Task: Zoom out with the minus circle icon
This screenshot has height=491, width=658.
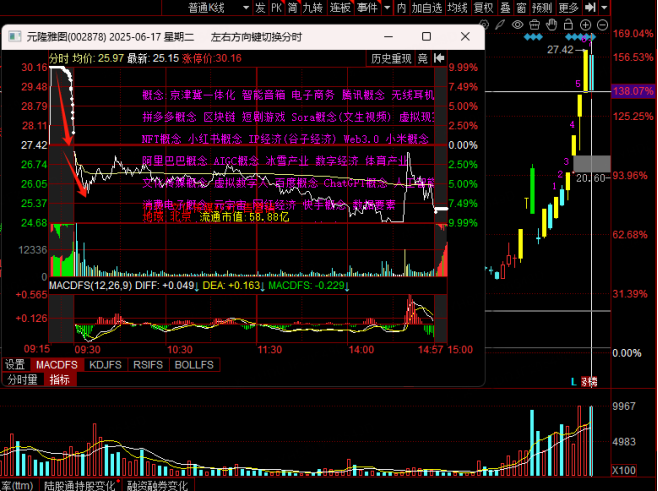Action: pyautogui.click(x=603, y=25)
